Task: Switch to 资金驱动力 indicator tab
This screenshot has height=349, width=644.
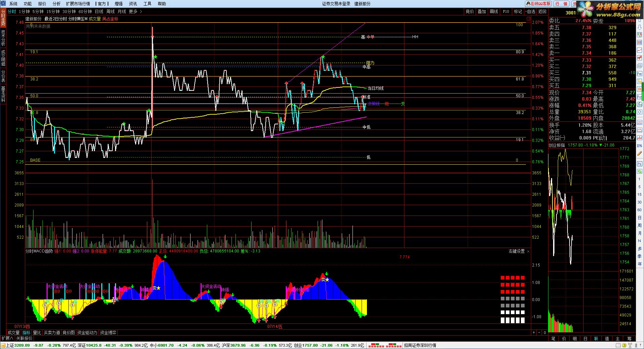Action: coord(87,333)
